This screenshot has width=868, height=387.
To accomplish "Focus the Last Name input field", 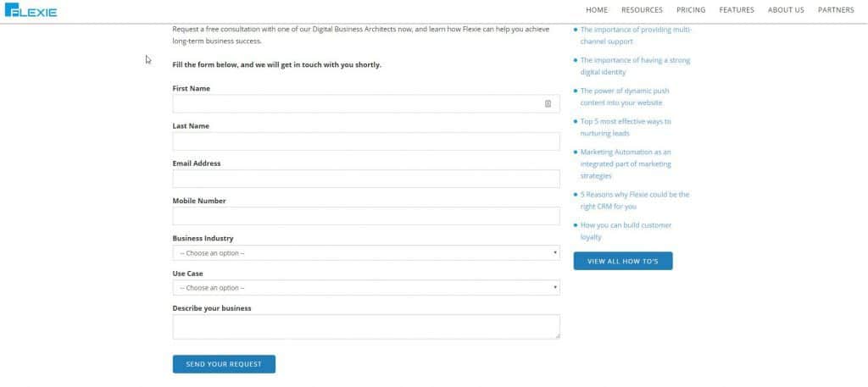I will [x=366, y=141].
